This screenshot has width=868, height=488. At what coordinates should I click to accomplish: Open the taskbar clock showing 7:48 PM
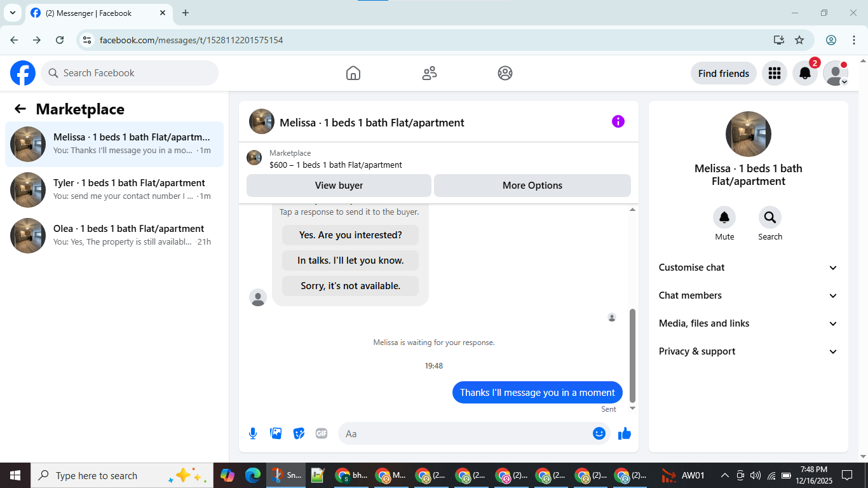pyautogui.click(x=813, y=475)
